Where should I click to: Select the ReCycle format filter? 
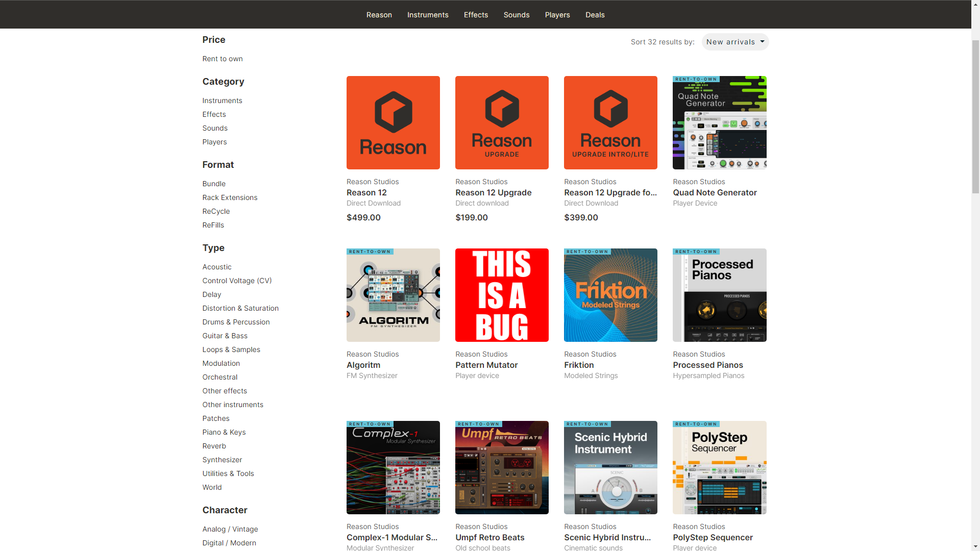[216, 211]
